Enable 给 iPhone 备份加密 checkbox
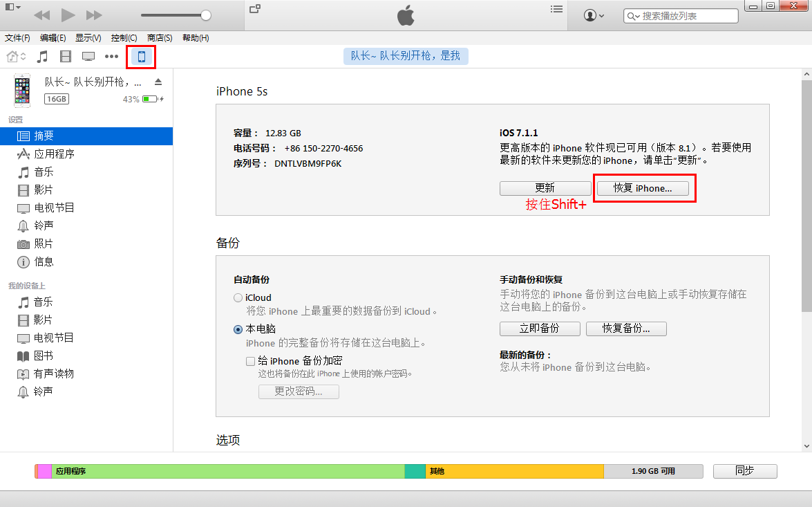The width and height of the screenshot is (812, 507). coord(251,361)
